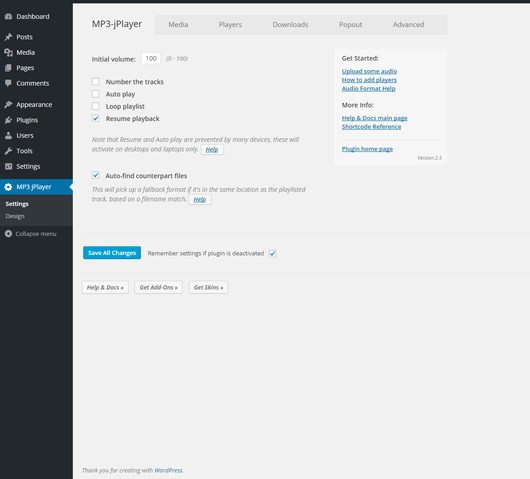Open the Dashboard icon in sidebar

[8, 17]
